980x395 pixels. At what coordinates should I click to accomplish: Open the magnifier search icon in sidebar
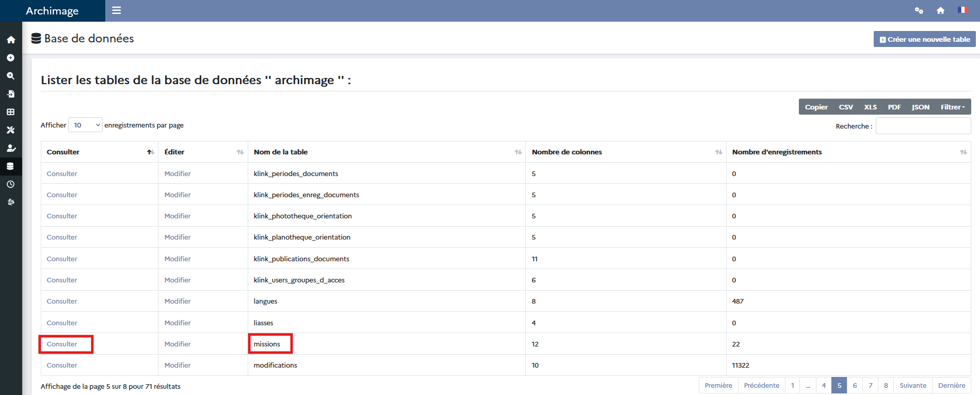[x=11, y=76]
